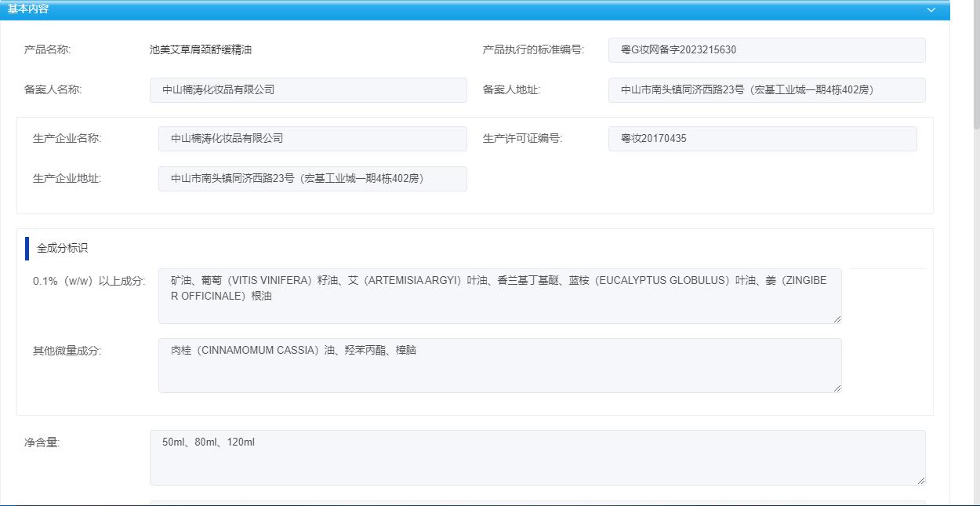
Task: Click the product name 池美艾草肩颈舒缓精油
Action: pos(201,50)
